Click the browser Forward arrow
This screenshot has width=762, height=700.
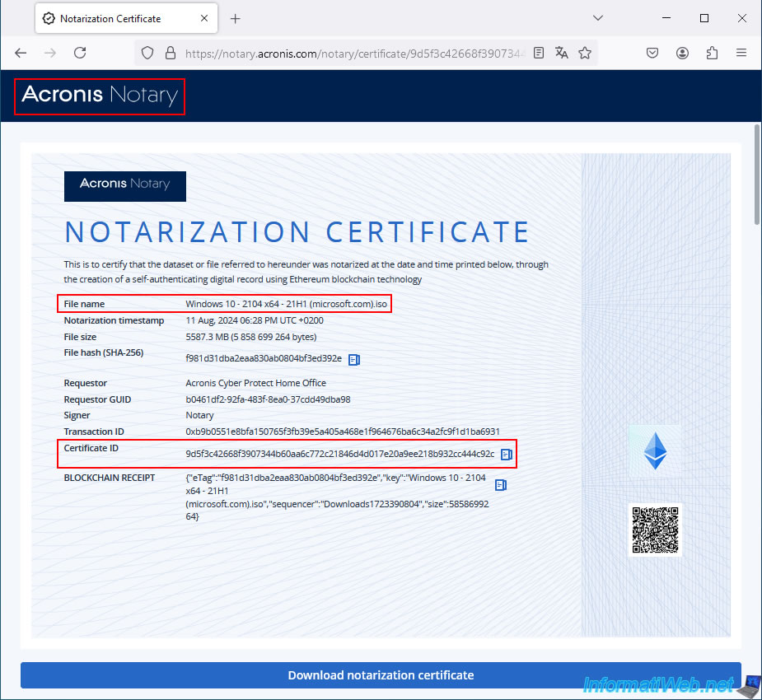[50, 53]
